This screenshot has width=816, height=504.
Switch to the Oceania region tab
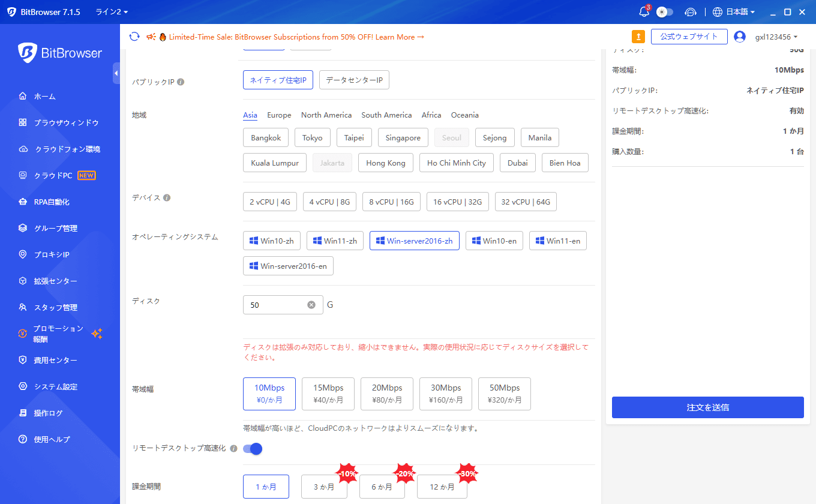click(465, 115)
